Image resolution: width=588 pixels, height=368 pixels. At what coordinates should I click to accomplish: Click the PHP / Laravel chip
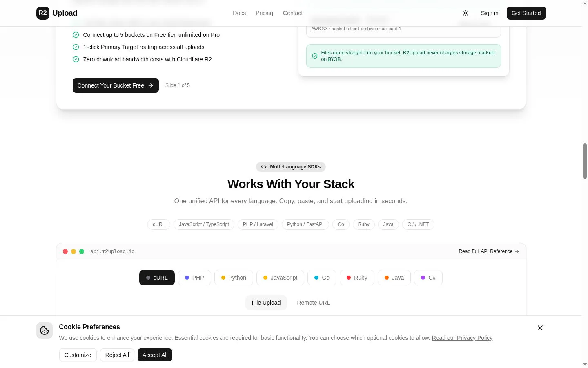click(258, 224)
